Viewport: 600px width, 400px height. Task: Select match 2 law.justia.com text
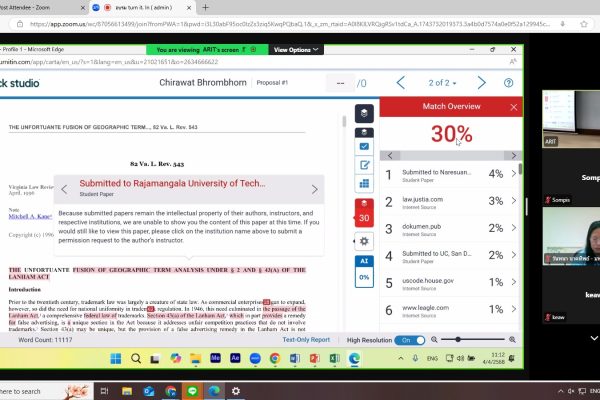point(422,199)
